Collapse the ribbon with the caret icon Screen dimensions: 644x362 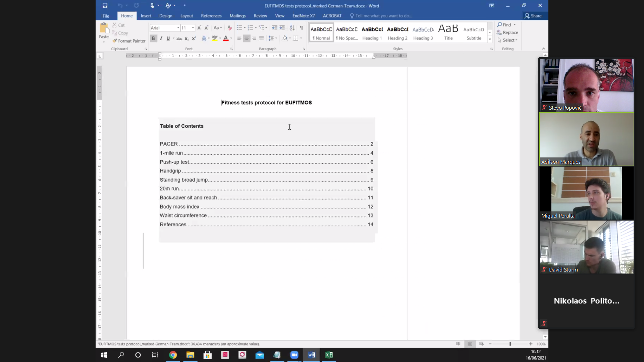544,49
